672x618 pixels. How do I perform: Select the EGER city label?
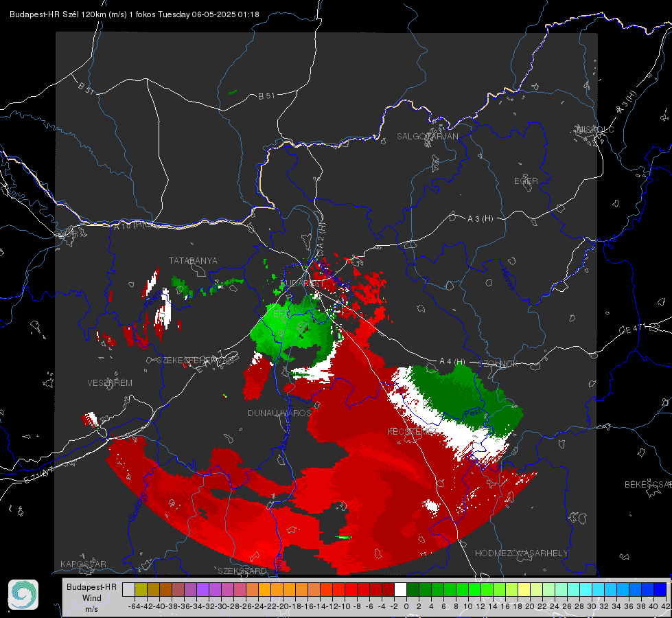tap(526, 181)
